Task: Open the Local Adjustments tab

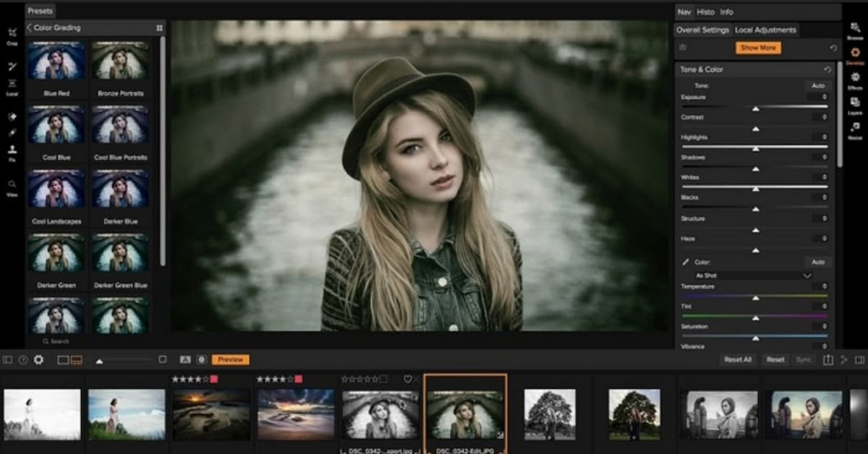Action: 765,30
